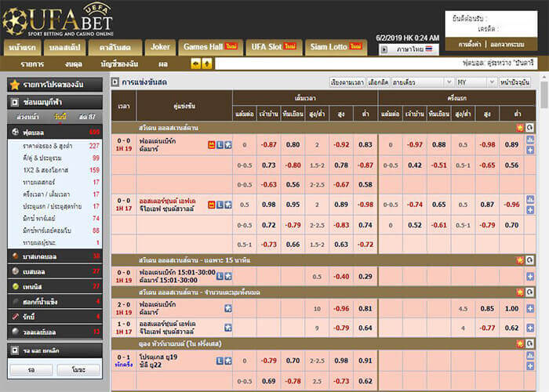Click the -0.87 odds in the first match row
This screenshot has width=549, height=392.
[x=268, y=144]
